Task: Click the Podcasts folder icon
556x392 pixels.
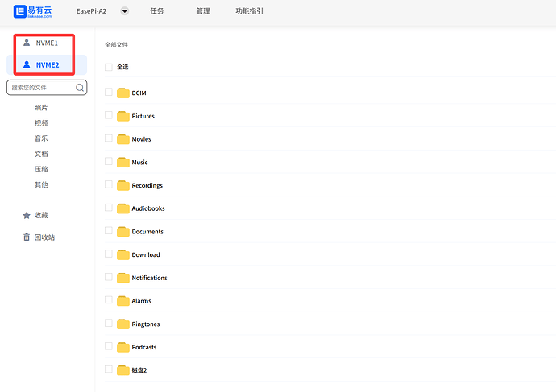Action: click(x=123, y=347)
